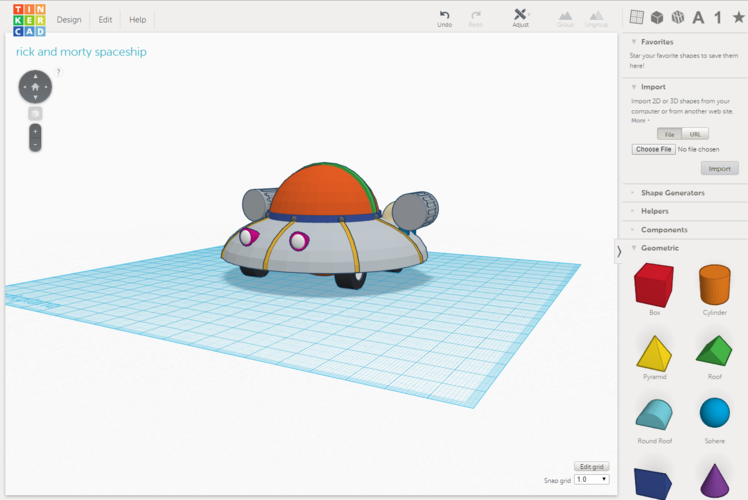
Task: Expand the Helpers section
Action: point(654,211)
